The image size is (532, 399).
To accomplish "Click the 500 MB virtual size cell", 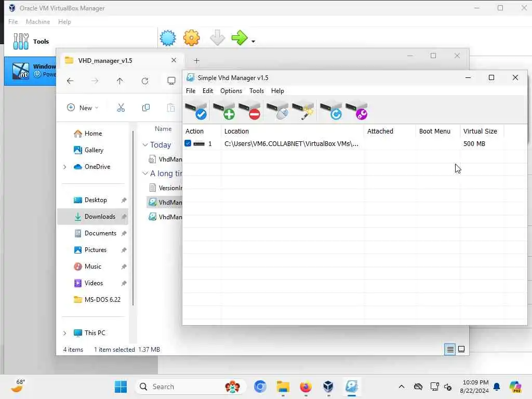I will [474, 144].
